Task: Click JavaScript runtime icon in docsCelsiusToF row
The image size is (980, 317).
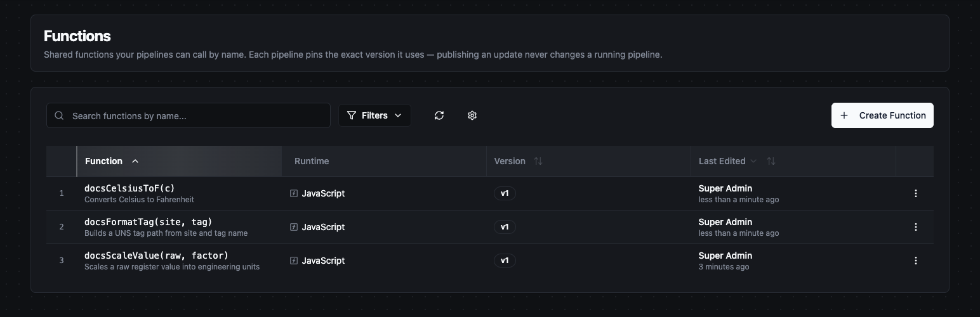Action: click(294, 193)
